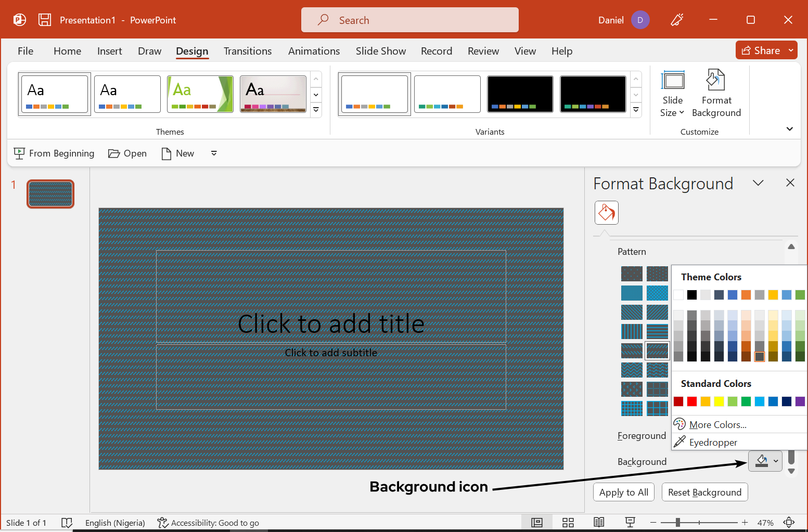The width and height of the screenshot is (808, 532).
Task: Expand the Themes gallery with the More arrow
Action: [316, 110]
